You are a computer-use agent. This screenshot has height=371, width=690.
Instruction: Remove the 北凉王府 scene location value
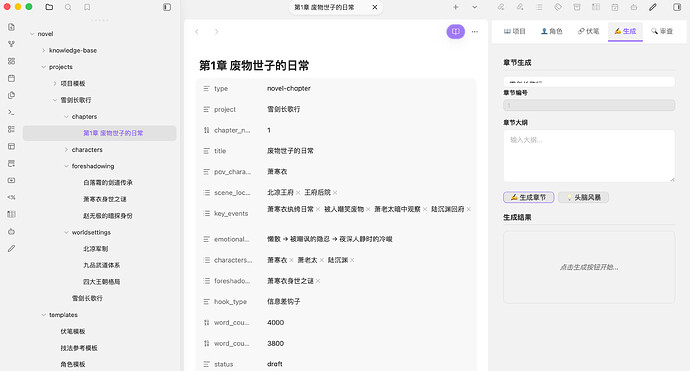click(x=298, y=193)
